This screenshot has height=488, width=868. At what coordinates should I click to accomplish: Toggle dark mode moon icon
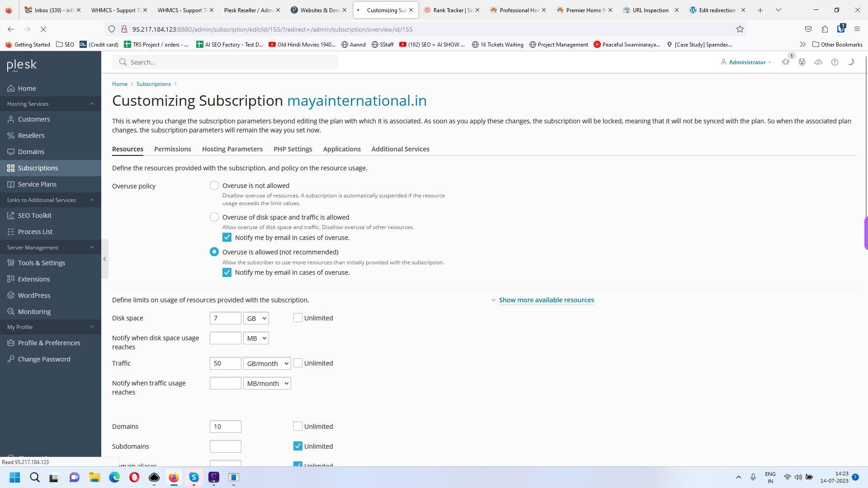tap(851, 62)
